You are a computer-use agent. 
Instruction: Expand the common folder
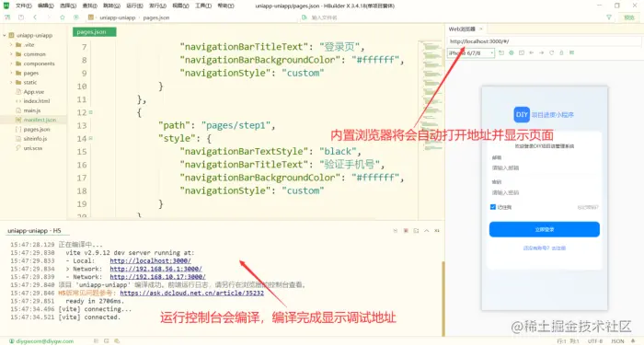(11, 54)
